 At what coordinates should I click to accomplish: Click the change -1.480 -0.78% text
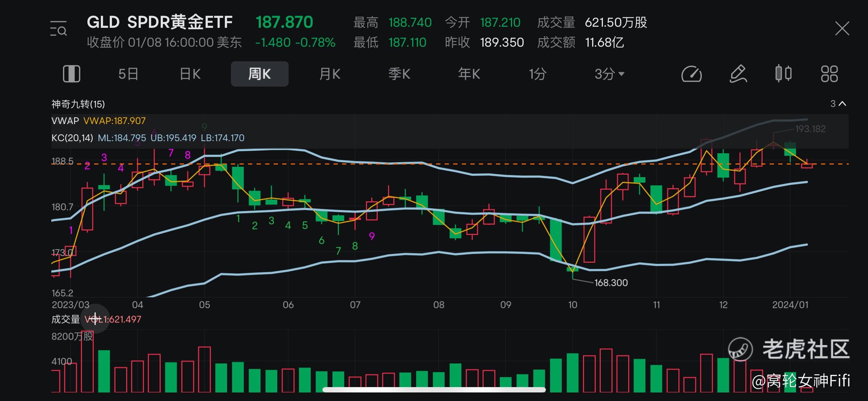[295, 43]
